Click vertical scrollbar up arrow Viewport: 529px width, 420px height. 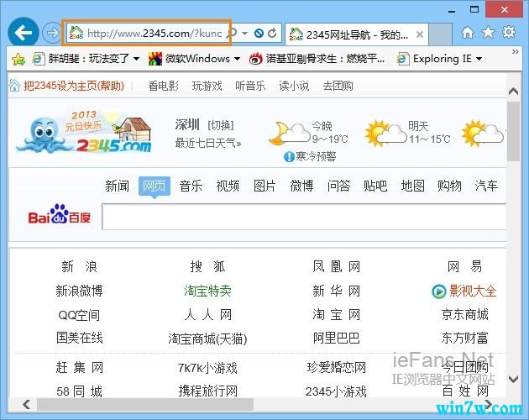coord(513,92)
